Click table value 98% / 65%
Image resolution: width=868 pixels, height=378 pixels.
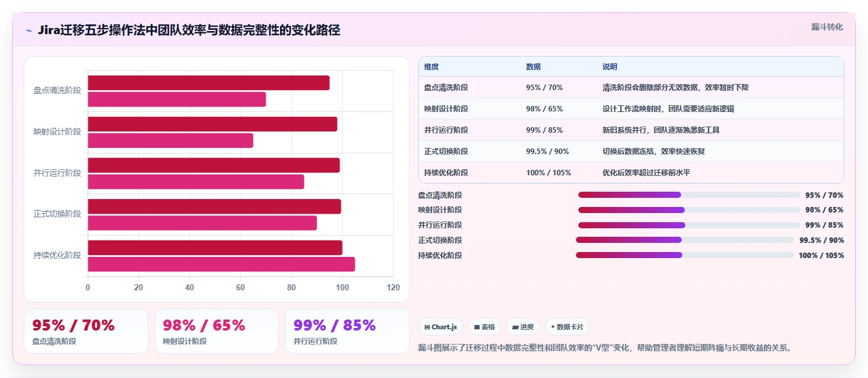tap(544, 109)
